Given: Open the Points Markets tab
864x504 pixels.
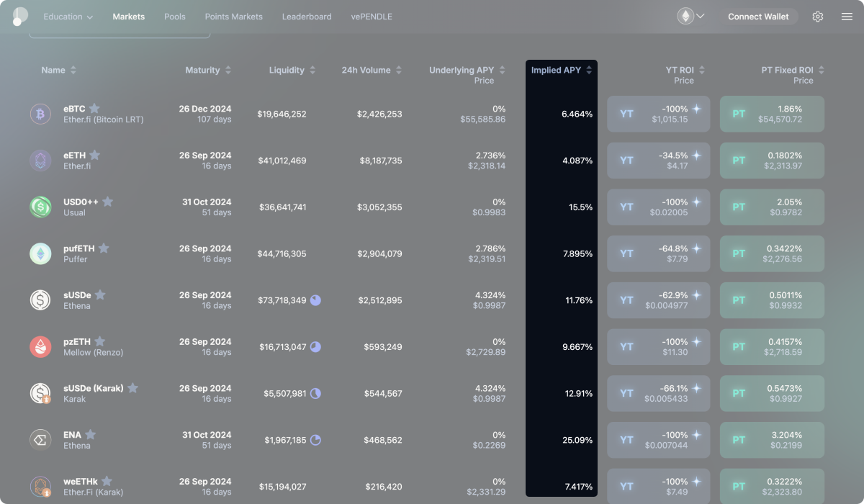Looking at the screenshot, I should coord(234,17).
